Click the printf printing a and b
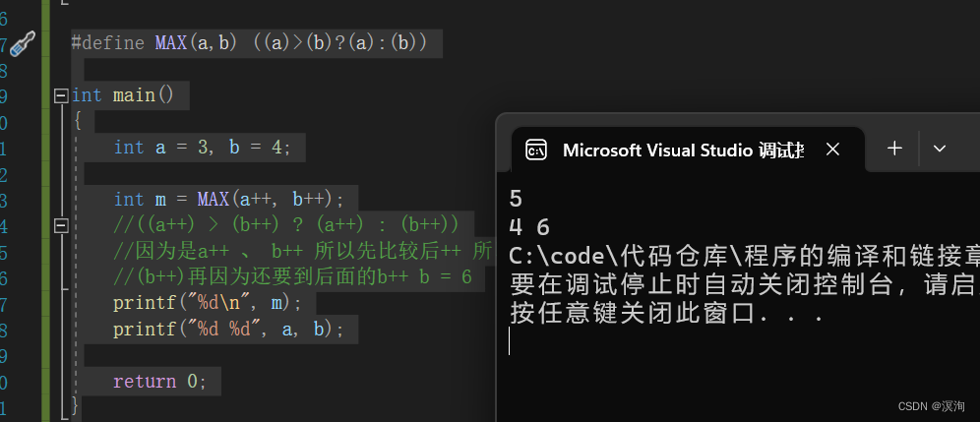 (228, 330)
